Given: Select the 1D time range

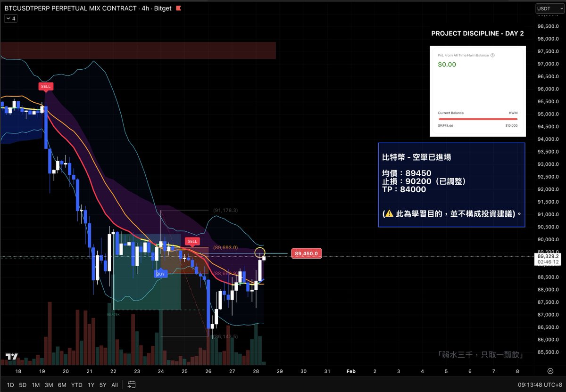Looking at the screenshot, I should tap(10, 385).
